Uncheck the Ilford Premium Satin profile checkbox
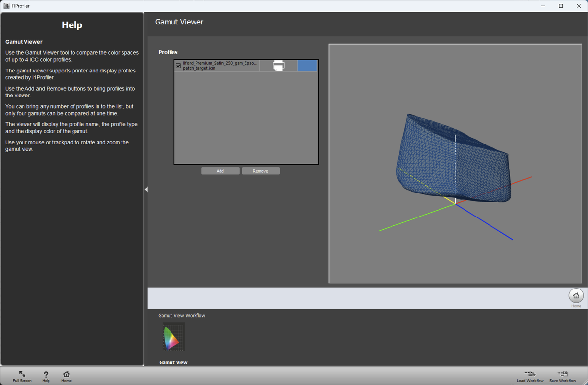The width and height of the screenshot is (588, 385). pos(178,66)
